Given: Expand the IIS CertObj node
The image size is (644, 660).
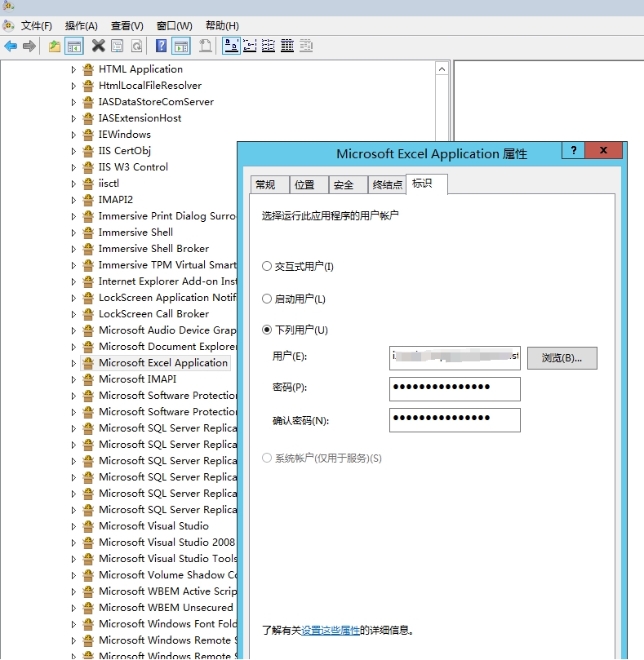Looking at the screenshot, I should tap(73, 151).
